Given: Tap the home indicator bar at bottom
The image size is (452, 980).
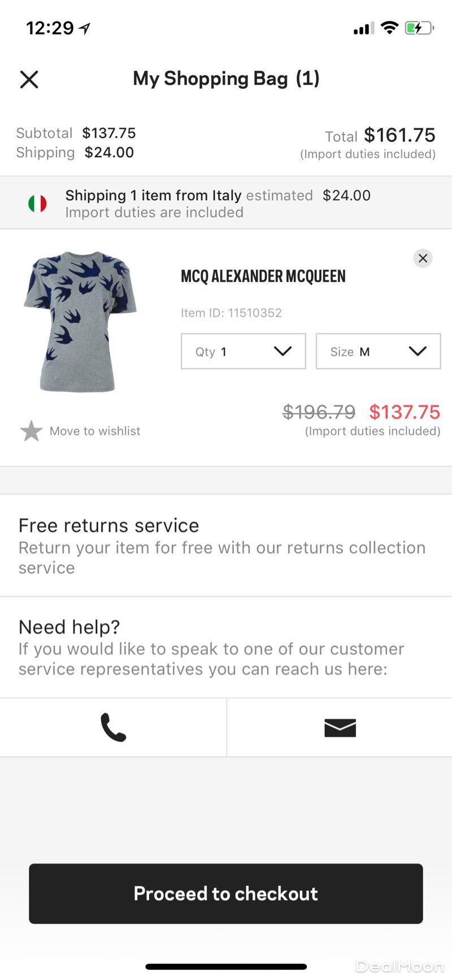Looking at the screenshot, I should point(226,966).
